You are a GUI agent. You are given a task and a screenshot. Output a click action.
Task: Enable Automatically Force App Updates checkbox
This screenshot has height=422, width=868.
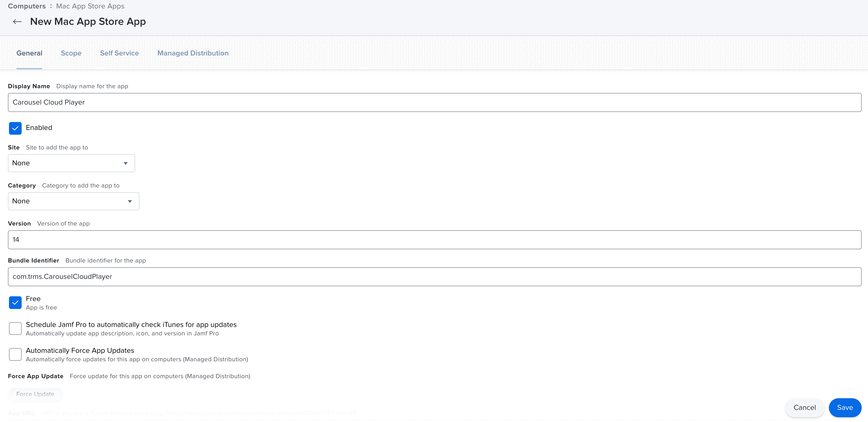(15, 354)
